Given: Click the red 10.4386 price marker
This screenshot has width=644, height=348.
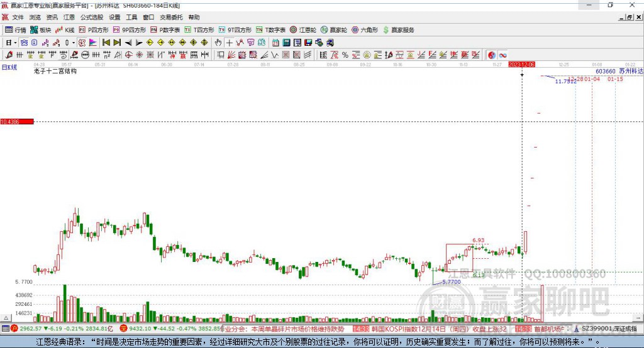Looking at the screenshot, I should point(17,121).
